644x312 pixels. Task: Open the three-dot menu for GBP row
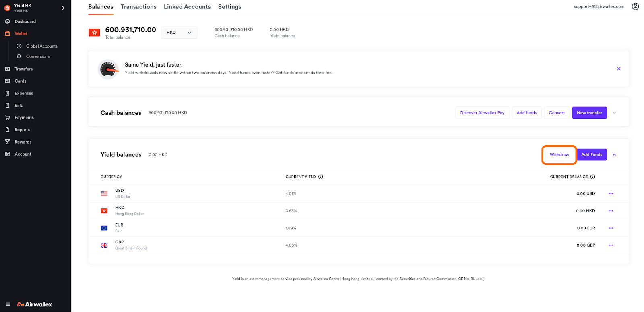(x=611, y=245)
